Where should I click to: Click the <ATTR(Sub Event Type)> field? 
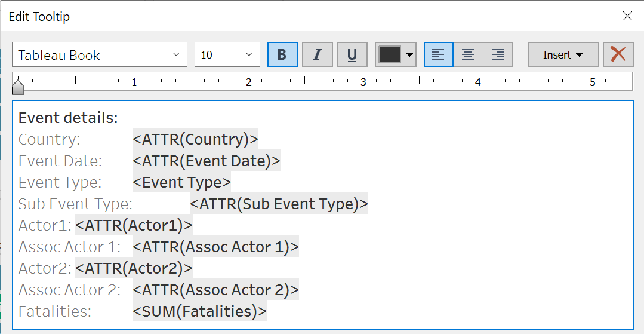pos(279,204)
